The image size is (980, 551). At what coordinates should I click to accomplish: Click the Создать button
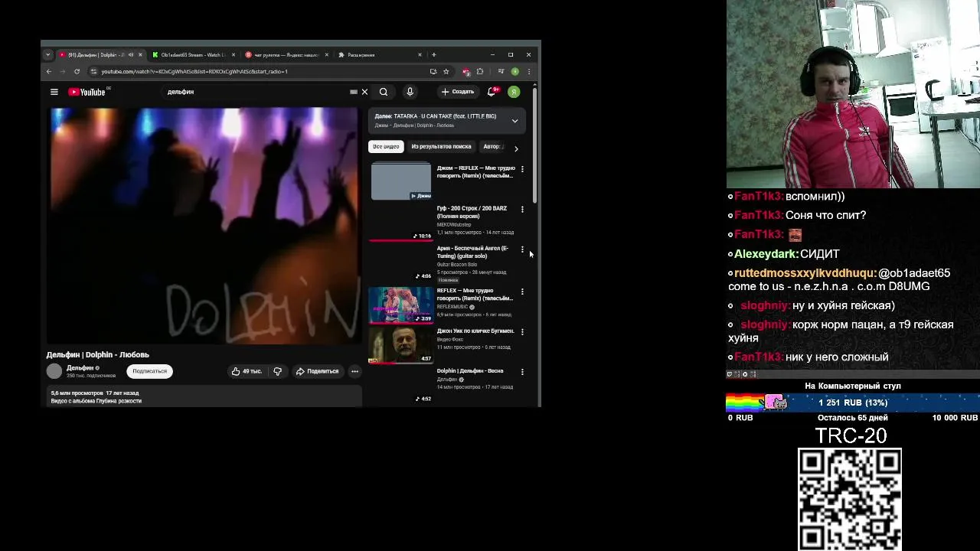pyautogui.click(x=458, y=92)
